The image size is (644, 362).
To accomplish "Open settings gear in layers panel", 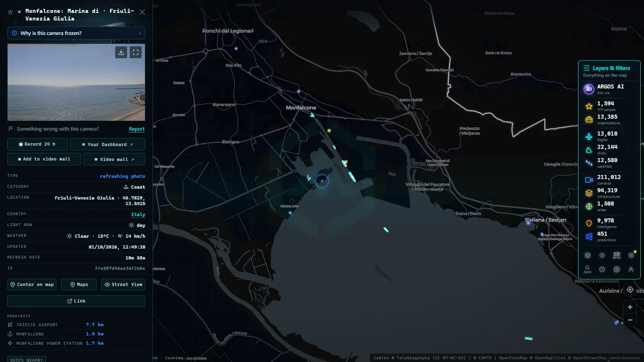I will point(617,269).
